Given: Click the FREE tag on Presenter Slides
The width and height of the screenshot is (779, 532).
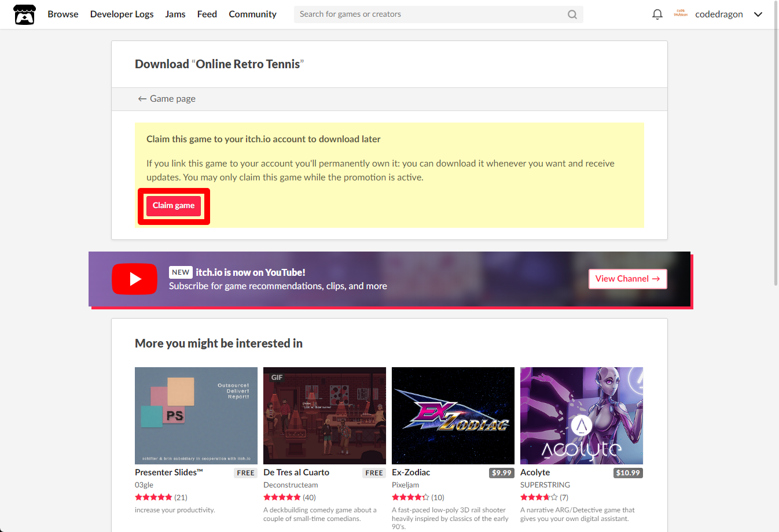Looking at the screenshot, I should tap(246, 473).
